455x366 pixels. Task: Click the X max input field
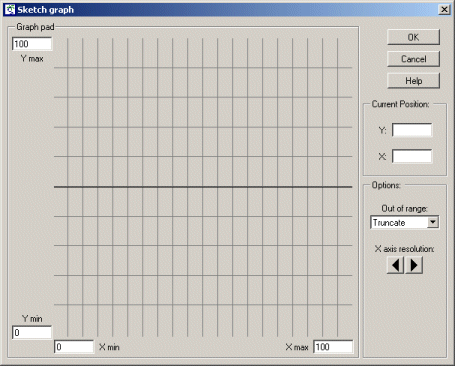tap(333, 347)
